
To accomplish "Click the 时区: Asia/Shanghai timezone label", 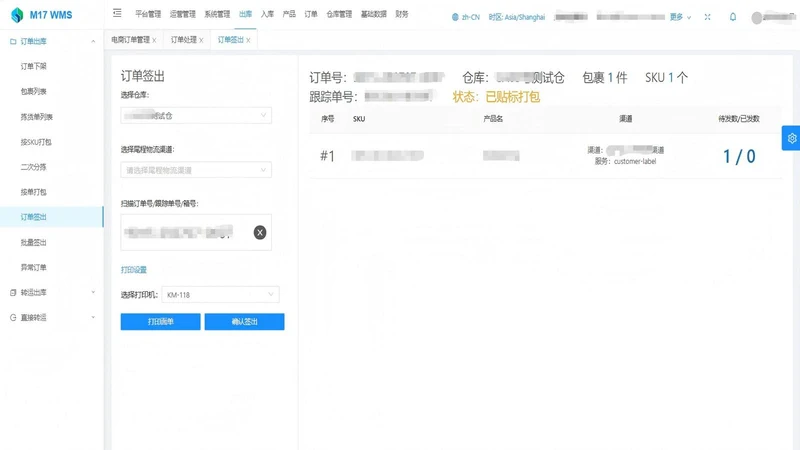I will 517,17.
